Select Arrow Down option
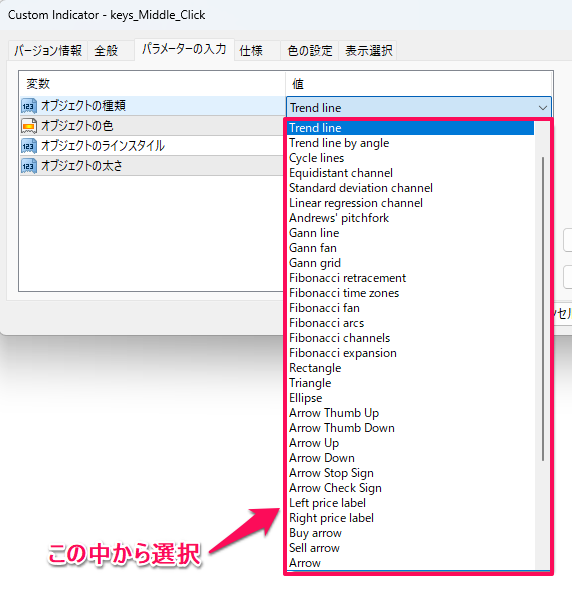Viewport: 572px width, 594px height. 410,458
